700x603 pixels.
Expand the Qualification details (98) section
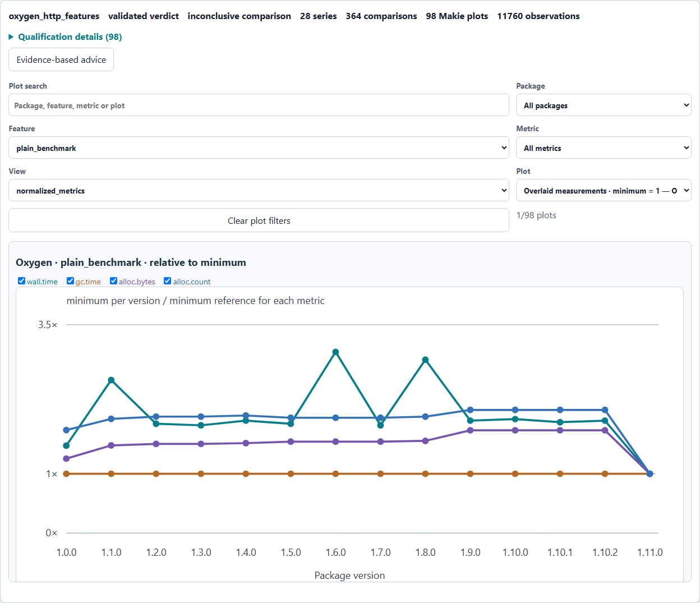(66, 37)
